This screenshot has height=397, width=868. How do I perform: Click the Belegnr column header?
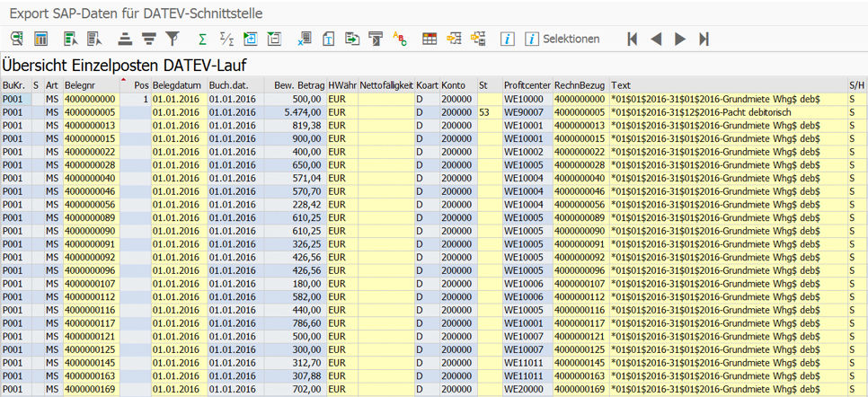[81, 84]
